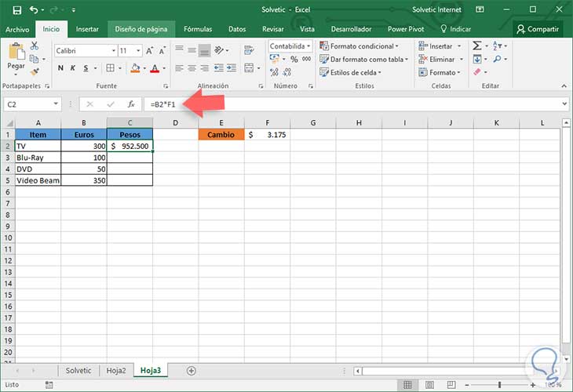Viewport: 573px width, 392px height.
Task: Click the zoom slider handle
Action: [499, 385]
